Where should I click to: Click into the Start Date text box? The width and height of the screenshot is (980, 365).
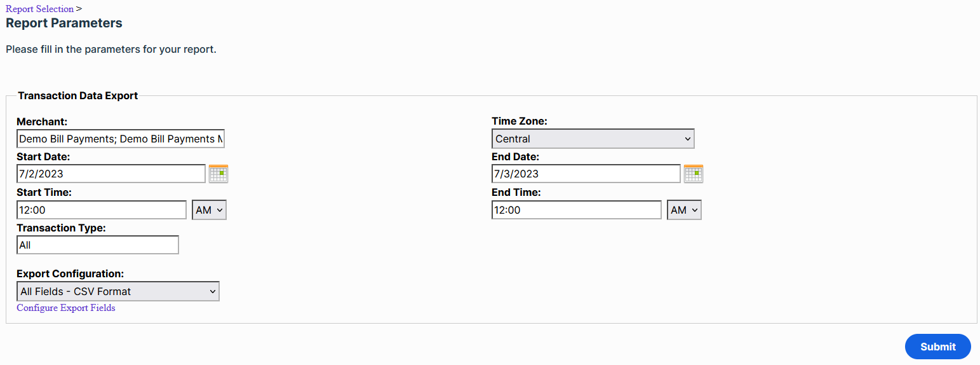click(x=111, y=174)
